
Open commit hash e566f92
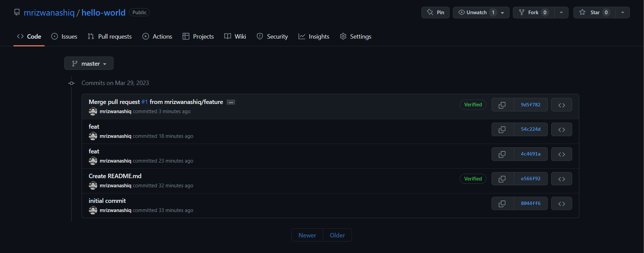pyautogui.click(x=531, y=179)
